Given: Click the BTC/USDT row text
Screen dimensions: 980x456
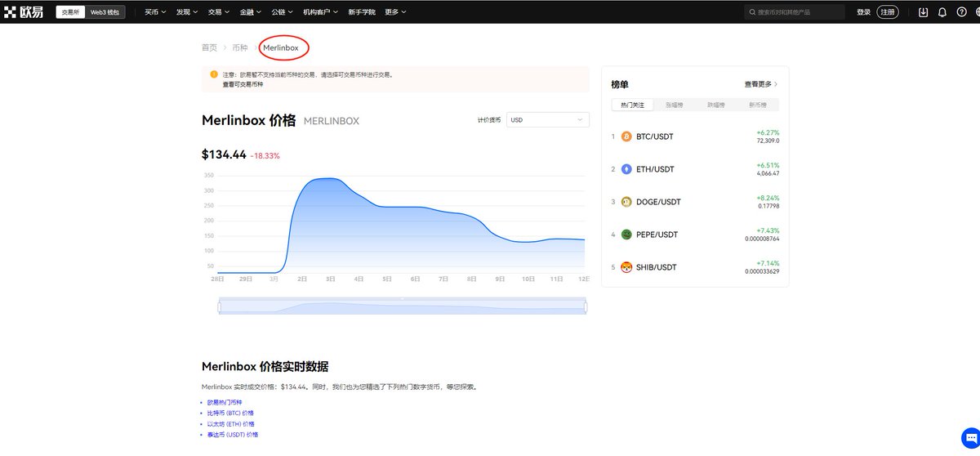Looking at the screenshot, I should coord(654,136).
